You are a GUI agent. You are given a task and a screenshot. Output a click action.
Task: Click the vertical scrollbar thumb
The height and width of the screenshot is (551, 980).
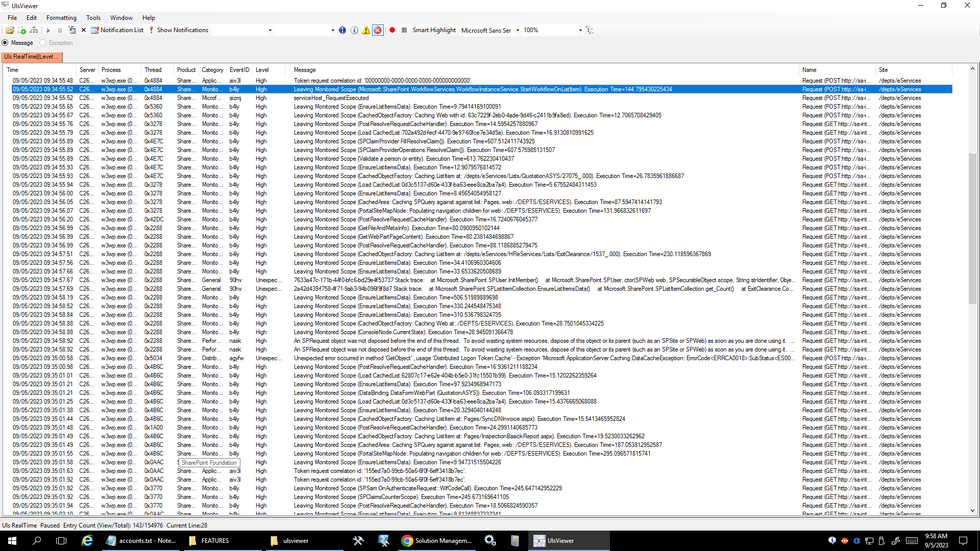(x=972, y=229)
